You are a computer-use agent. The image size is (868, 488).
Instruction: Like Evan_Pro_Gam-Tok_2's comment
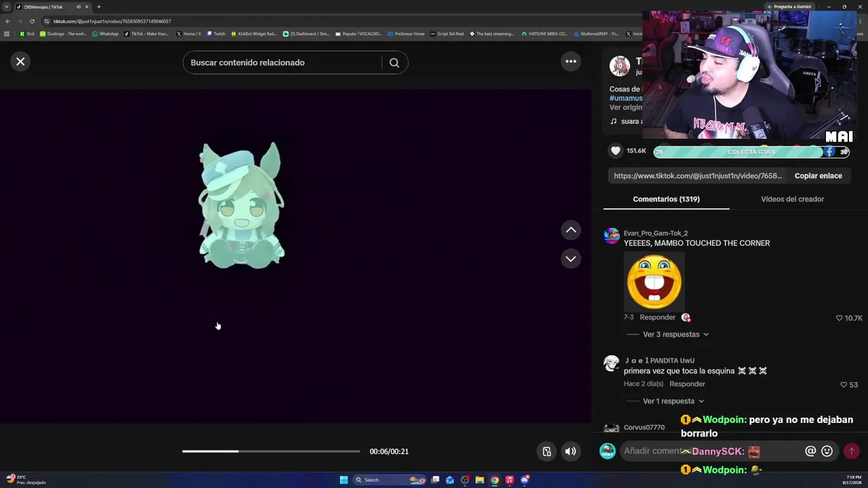click(839, 318)
